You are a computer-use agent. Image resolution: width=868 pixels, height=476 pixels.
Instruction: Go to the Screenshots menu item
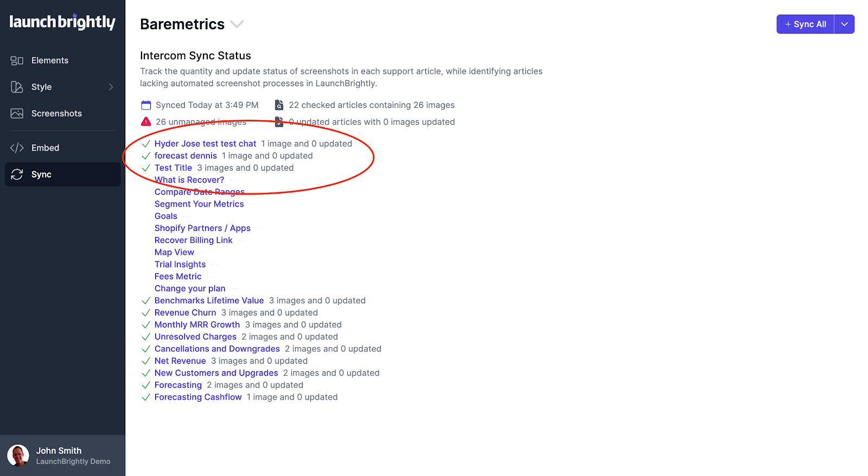point(56,113)
